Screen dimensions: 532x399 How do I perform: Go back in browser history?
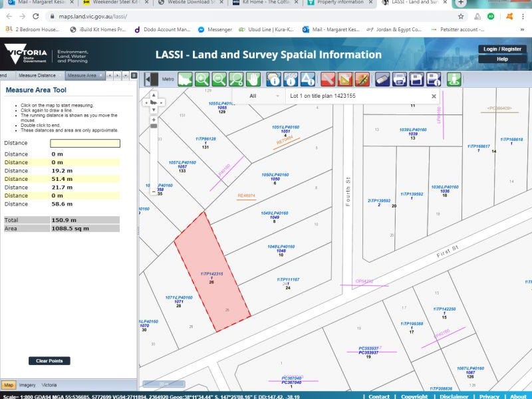[9, 16]
